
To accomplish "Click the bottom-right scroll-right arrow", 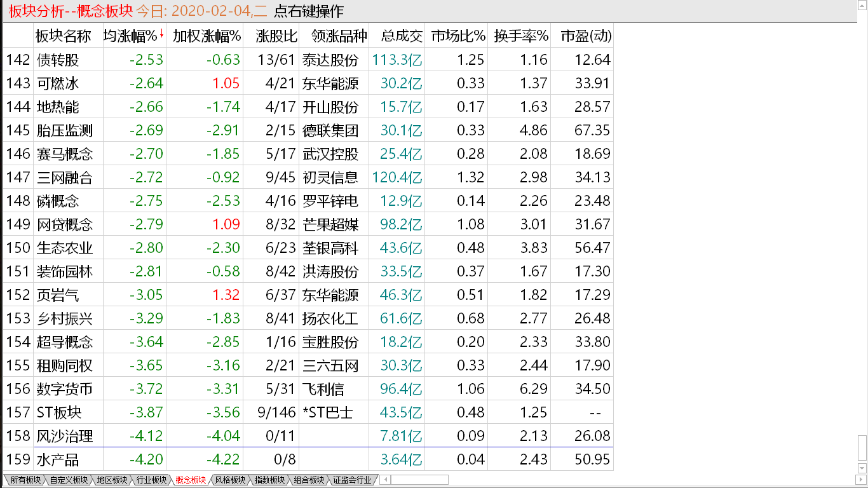I will (862, 480).
